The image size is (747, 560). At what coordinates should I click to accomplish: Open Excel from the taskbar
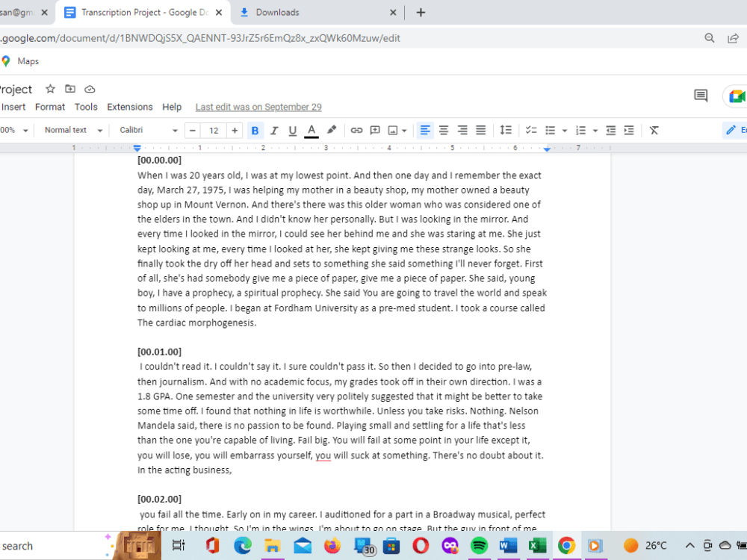[x=537, y=546]
